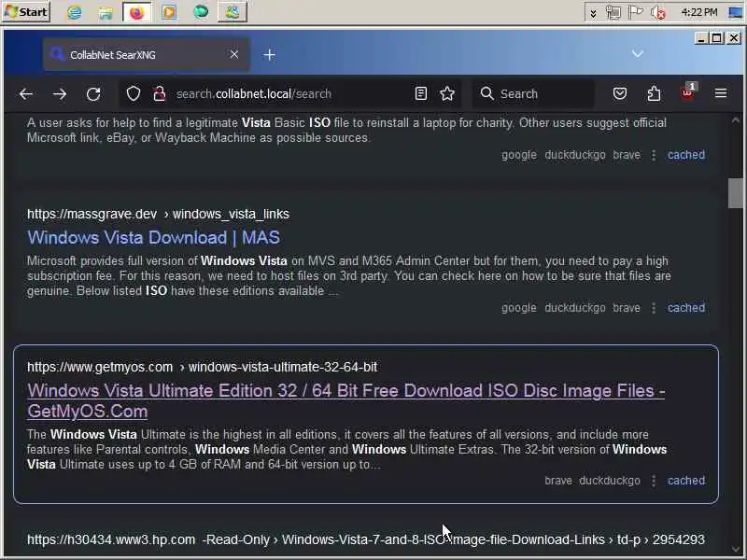The width and height of the screenshot is (747, 560).
Task: Click the https://www.getmyos.com URL text
Action: pyautogui.click(x=100, y=367)
